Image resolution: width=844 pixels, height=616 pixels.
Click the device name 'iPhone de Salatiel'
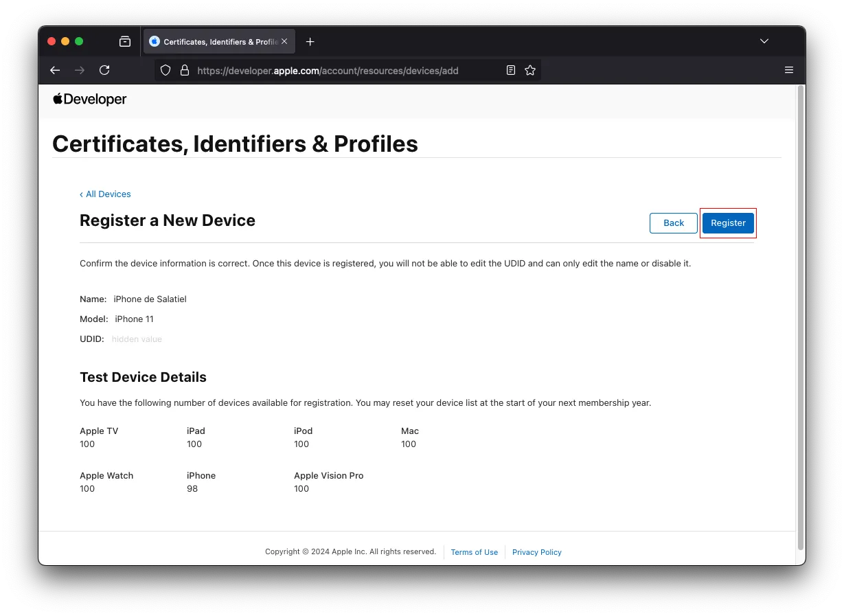[150, 299]
